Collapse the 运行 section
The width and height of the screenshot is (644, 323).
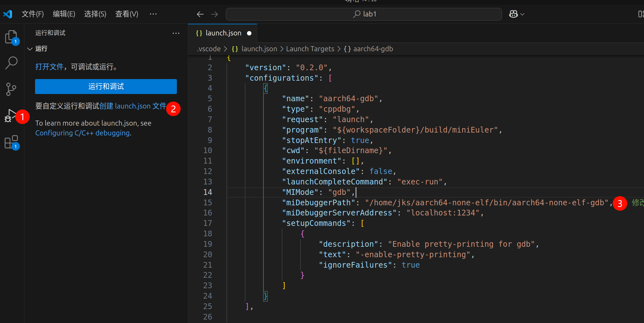[x=30, y=49]
